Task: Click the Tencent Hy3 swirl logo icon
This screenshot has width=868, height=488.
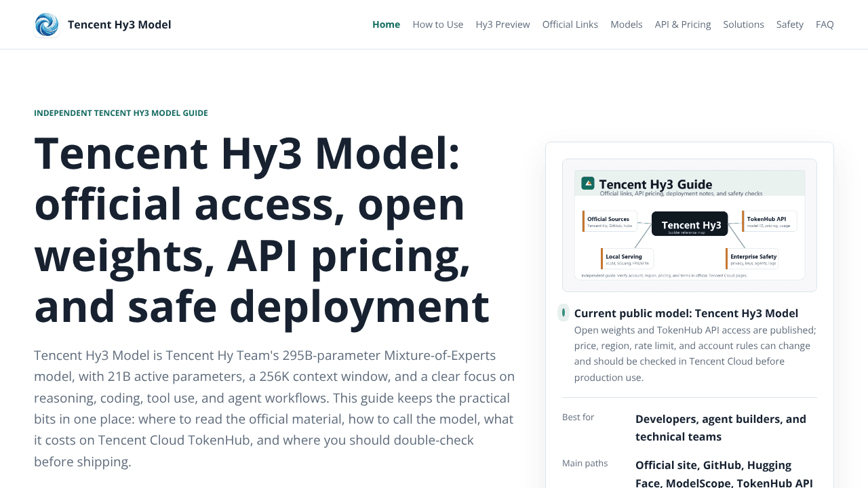Action: (47, 24)
